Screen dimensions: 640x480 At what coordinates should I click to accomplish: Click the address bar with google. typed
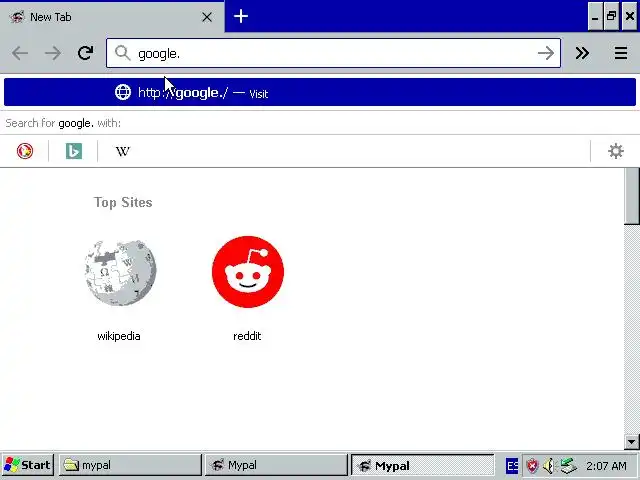point(333,53)
